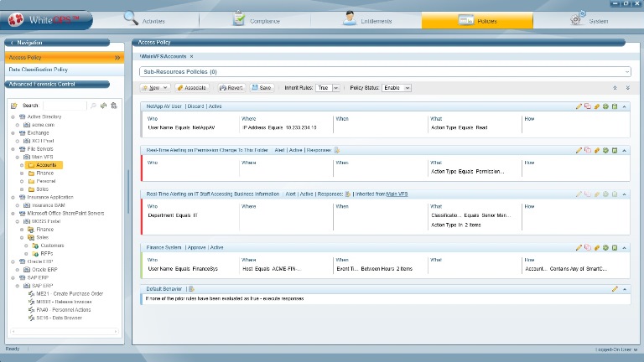Collapse the NetApp AV User rule panel
Viewport: 644px width, 362px height.
click(626, 106)
